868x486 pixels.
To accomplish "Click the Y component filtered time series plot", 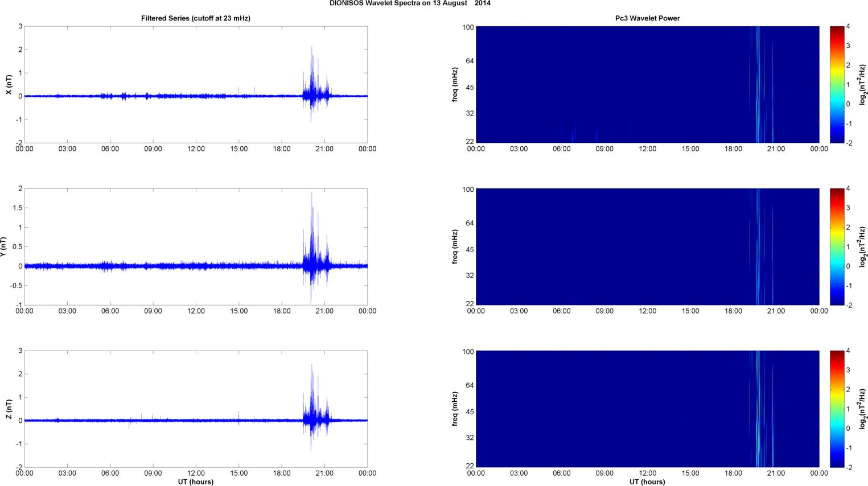I will point(196,246).
